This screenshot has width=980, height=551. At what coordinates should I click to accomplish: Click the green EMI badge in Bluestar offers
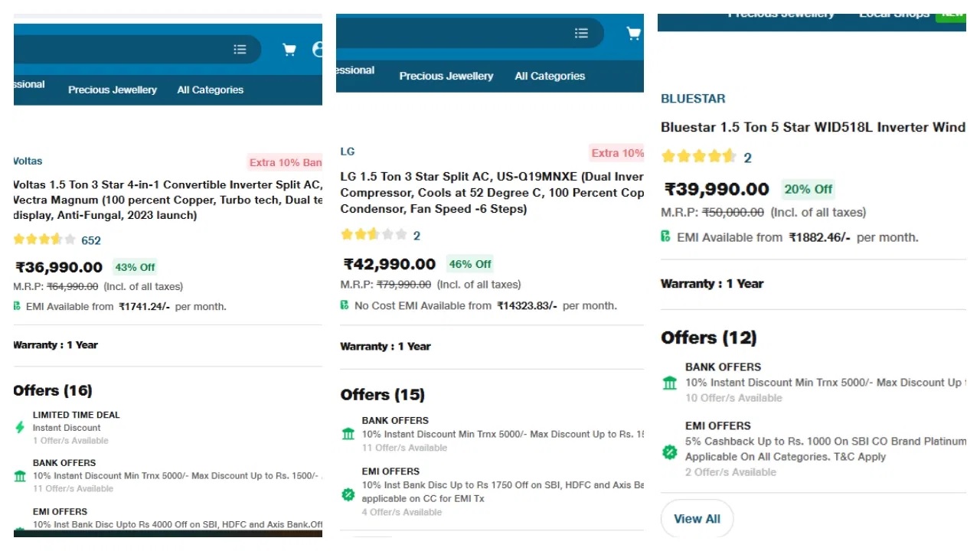tap(670, 452)
